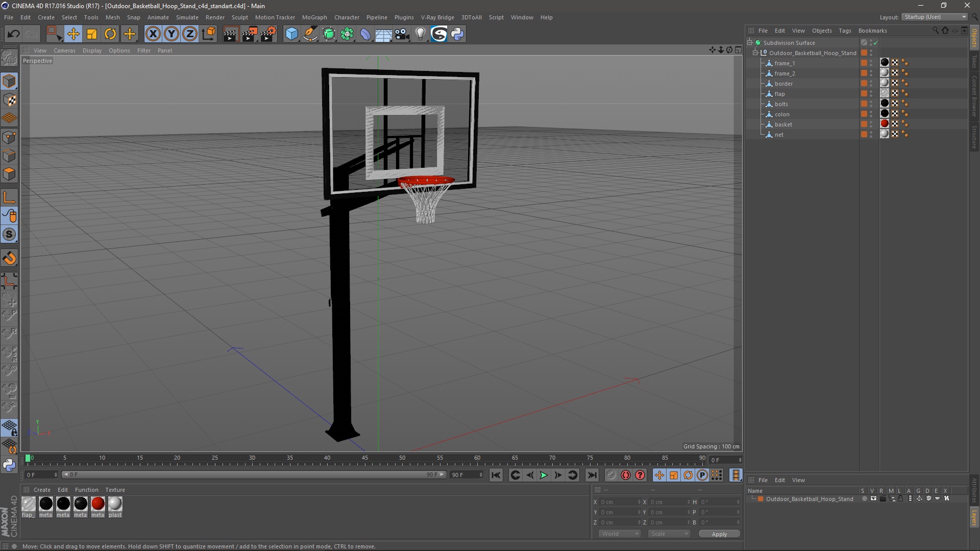This screenshot has width=980, height=551.
Task: Open the Bend deformer icon
Action: click(x=365, y=34)
